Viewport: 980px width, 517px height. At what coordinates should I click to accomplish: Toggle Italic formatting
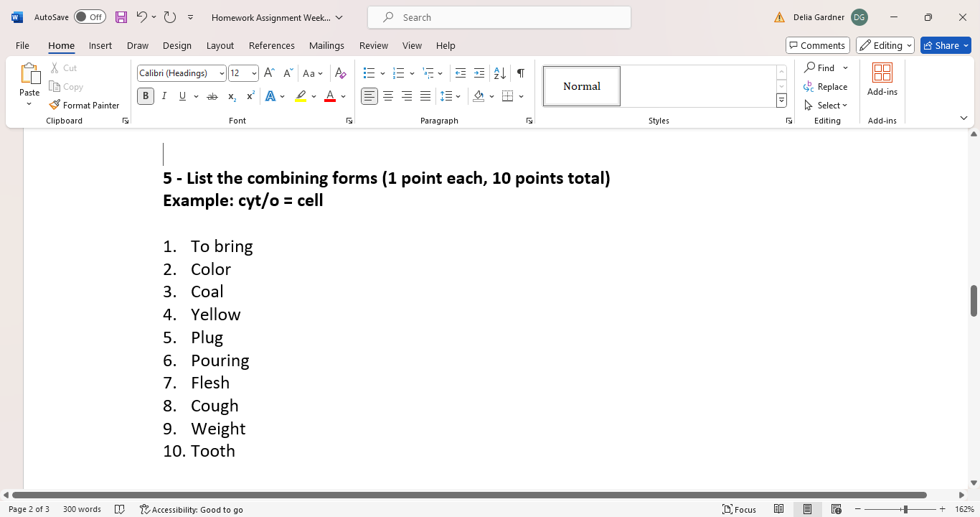pyautogui.click(x=164, y=96)
